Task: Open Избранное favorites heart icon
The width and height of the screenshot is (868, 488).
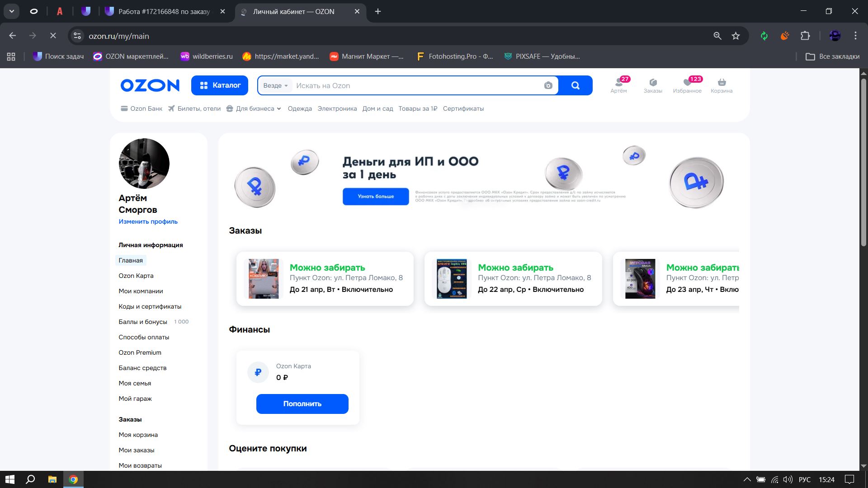Action: pos(687,83)
